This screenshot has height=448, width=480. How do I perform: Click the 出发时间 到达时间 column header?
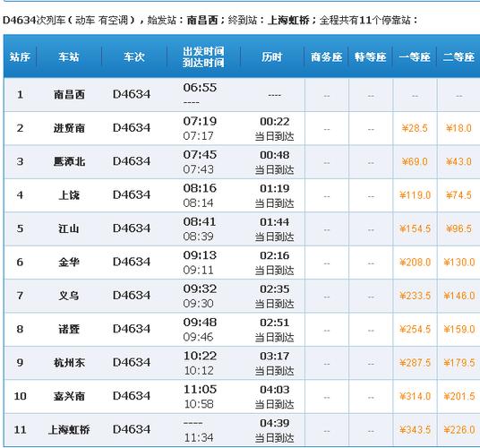(x=203, y=57)
